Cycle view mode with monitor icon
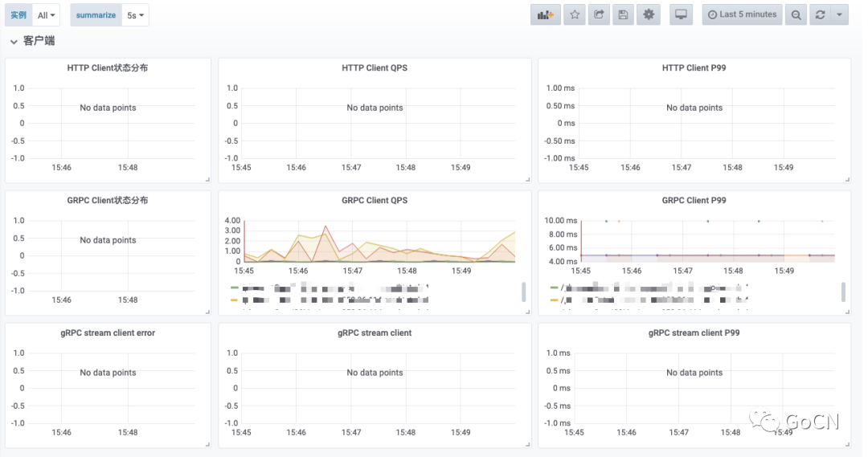Viewport: 868px width, 457px height. click(681, 15)
